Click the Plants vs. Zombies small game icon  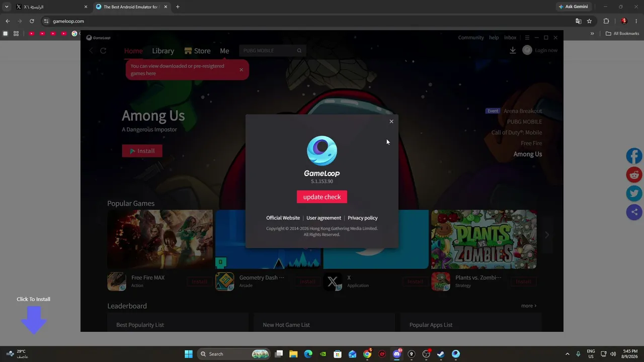click(x=441, y=282)
